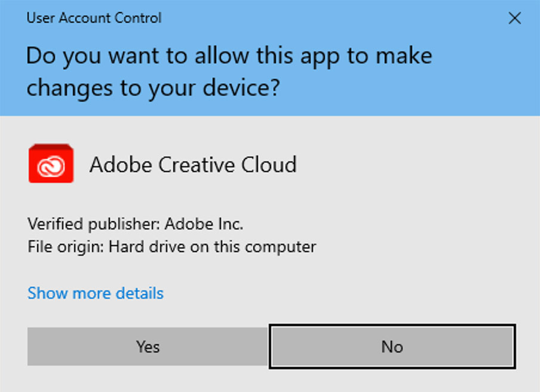The image size is (540, 392).
Task: Dismiss the prompt with the X icon
Action: 514,18
